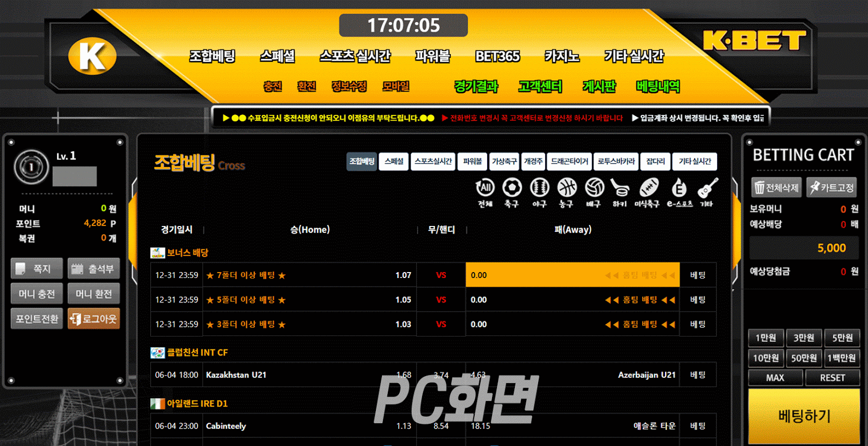Open the 게시판 board
The image size is (868, 446).
click(599, 86)
